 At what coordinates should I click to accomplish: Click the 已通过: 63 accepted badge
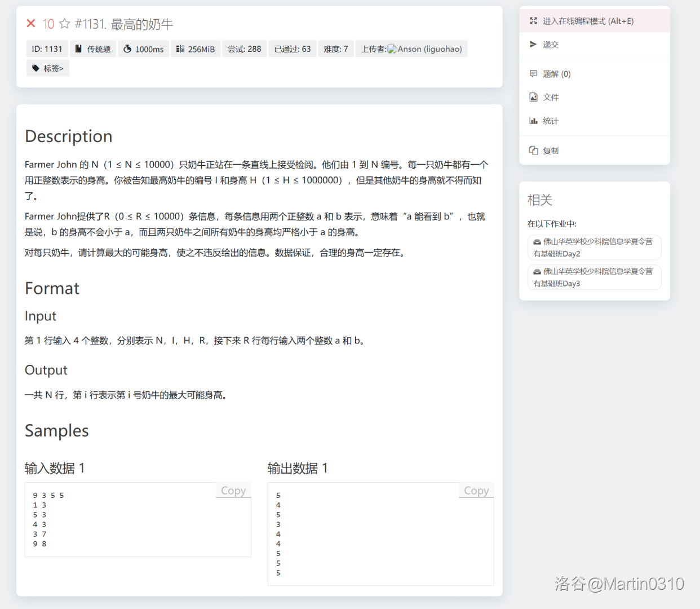(x=293, y=49)
